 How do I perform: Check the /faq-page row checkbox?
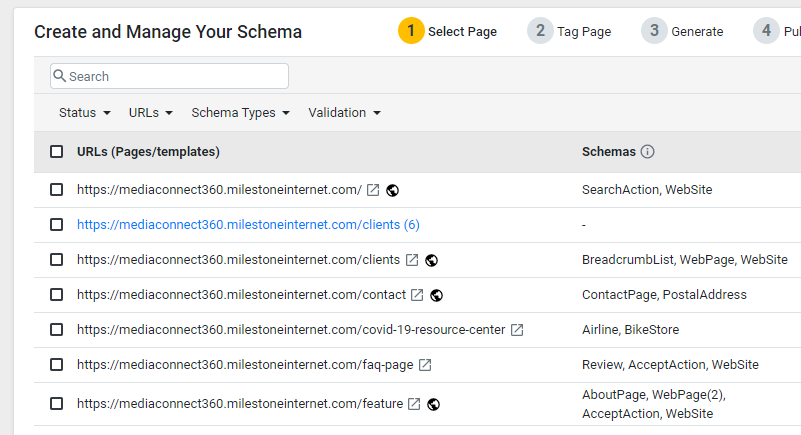tap(57, 365)
